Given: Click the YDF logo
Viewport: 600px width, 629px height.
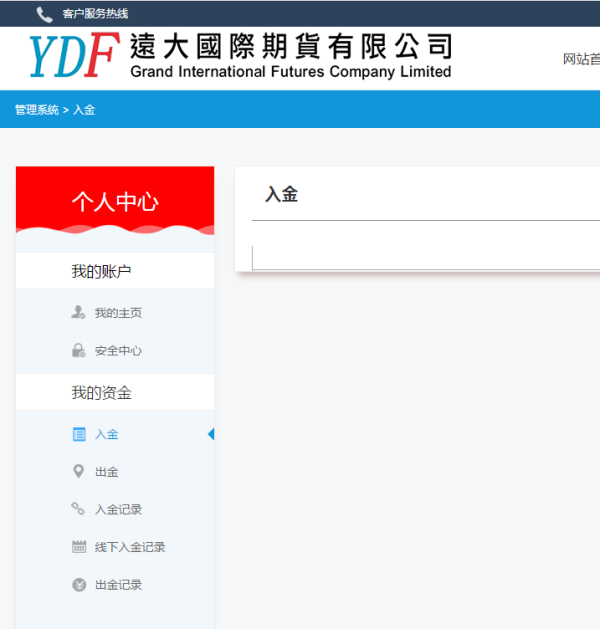Looking at the screenshot, I should 73,57.
